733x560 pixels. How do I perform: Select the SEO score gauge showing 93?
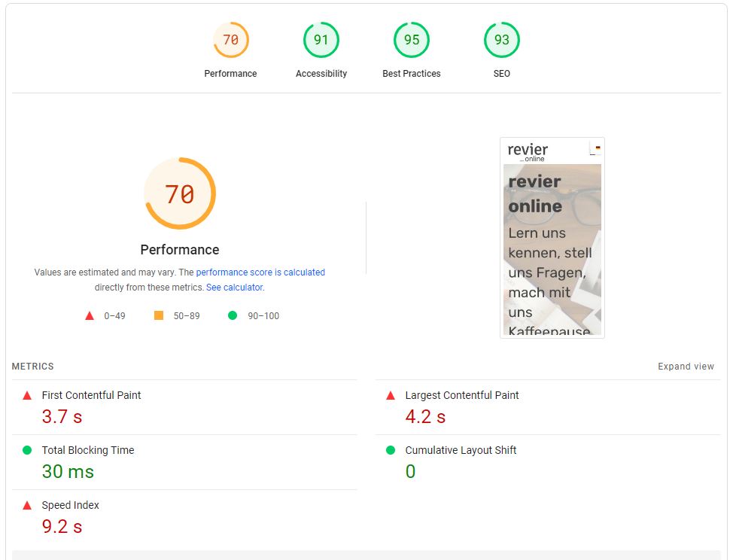[502, 40]
